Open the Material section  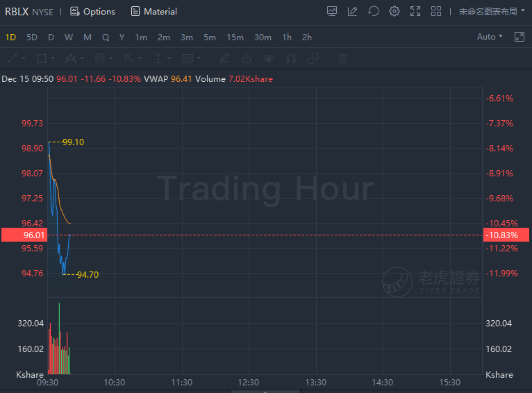[154, 12]
